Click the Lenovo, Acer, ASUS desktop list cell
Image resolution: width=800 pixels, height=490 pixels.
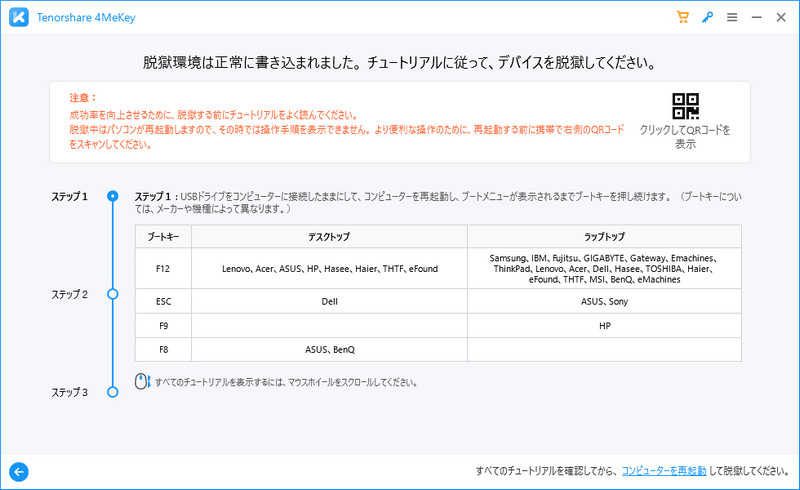(329, 268)
